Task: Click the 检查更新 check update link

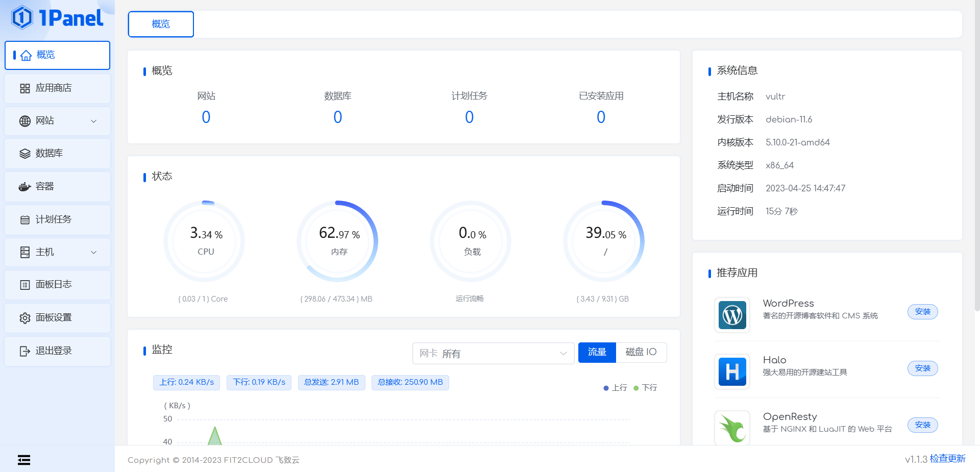Action: coord(947,459)
